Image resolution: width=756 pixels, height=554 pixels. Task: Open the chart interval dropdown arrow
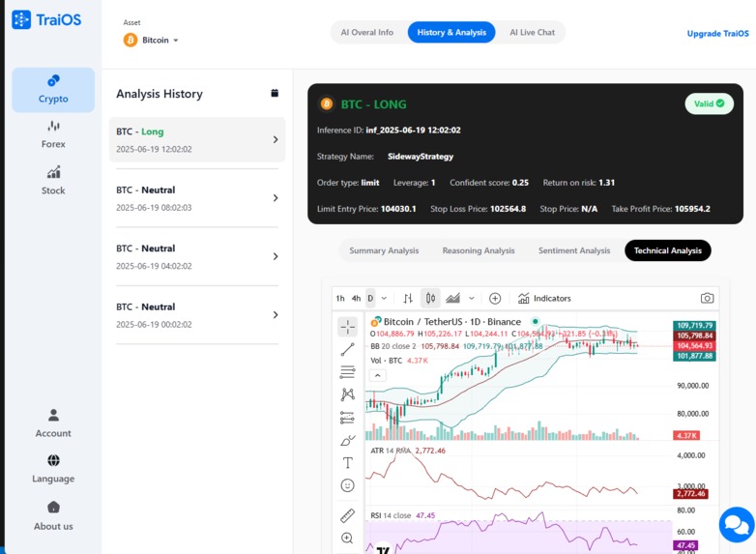[x=384, y=299]
